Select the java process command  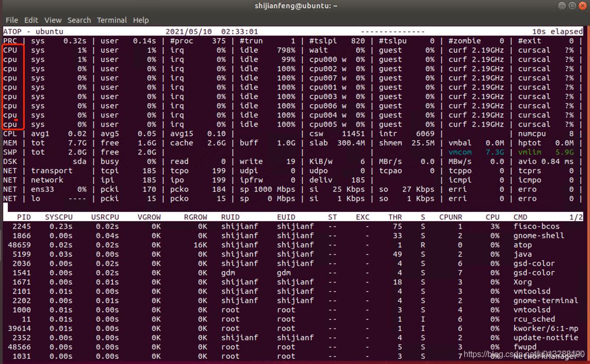tap(522, 254)
